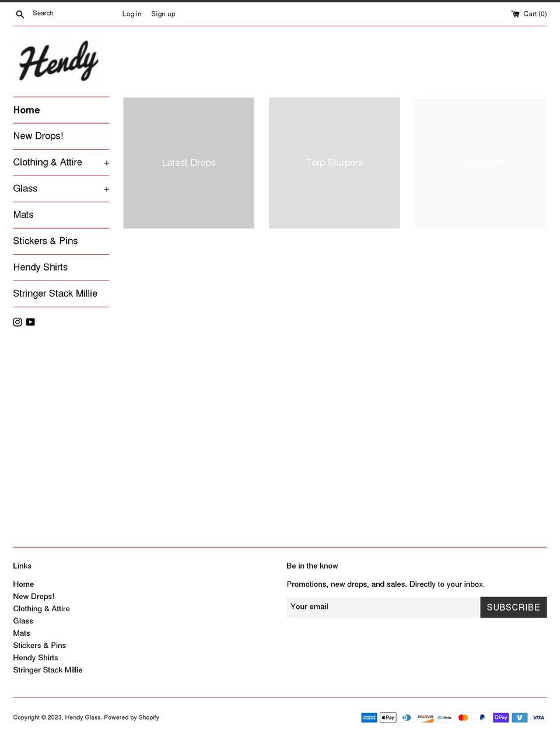Click the Shop Pay payment icon
Viewport: 560px width, 736px height.
501,717
